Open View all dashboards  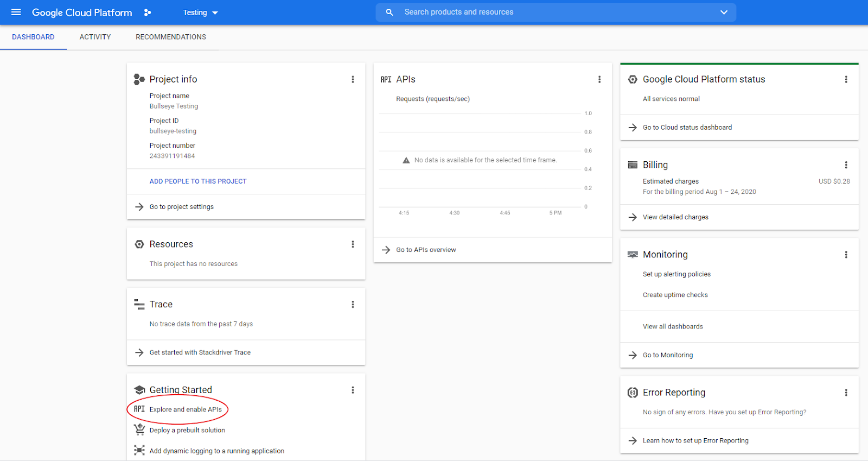click(x=673, y=326)
